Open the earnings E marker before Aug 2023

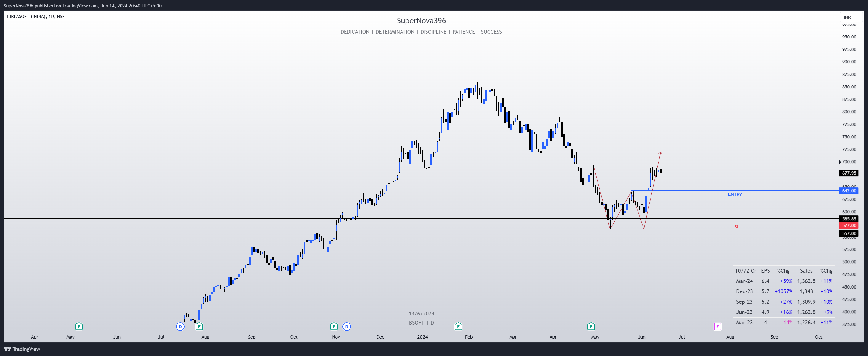199,326
